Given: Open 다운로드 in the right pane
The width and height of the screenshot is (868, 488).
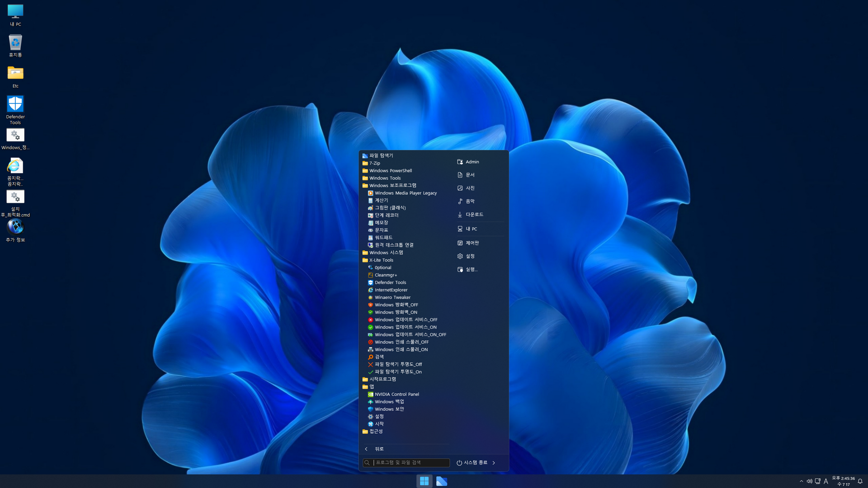Looking at the screenshot, I should coord(474,215).
